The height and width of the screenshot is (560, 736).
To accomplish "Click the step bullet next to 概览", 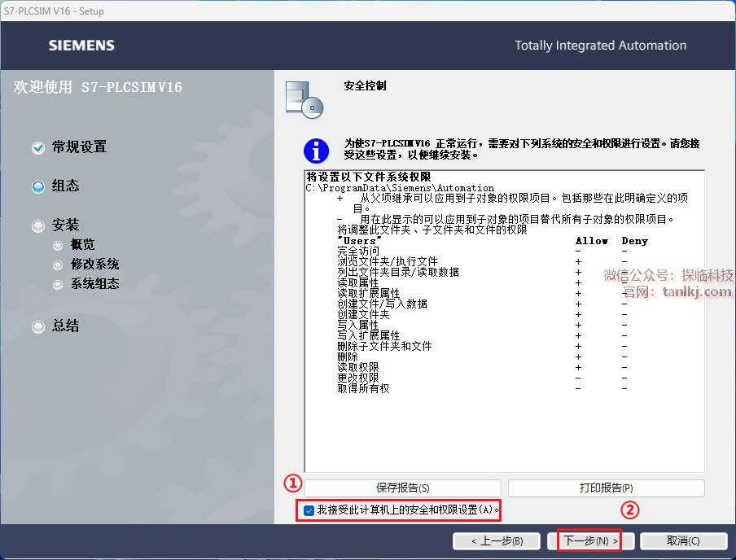I will tap(58, 245).
